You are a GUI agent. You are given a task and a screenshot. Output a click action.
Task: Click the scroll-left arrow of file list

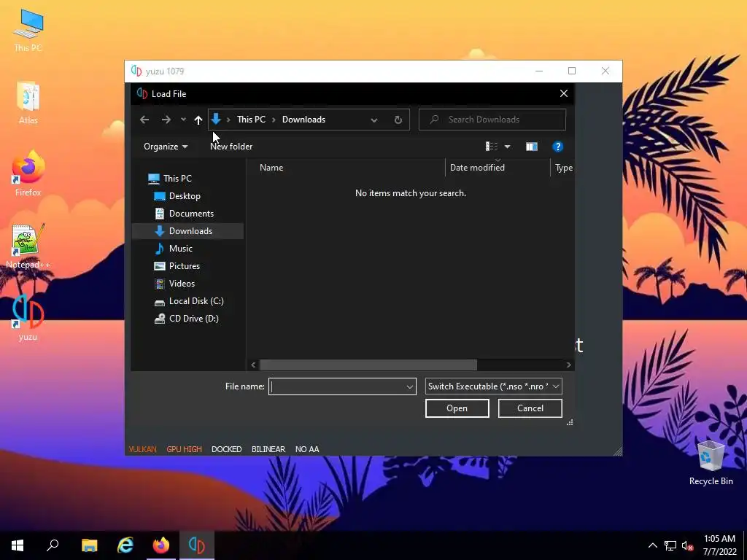(253, 365)
